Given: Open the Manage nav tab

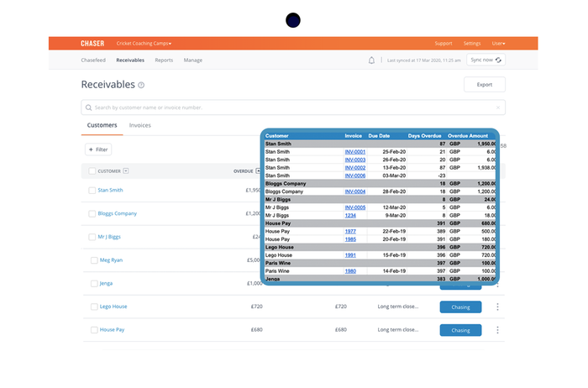Looking at the screenshot, I should [x=192, y=60].
